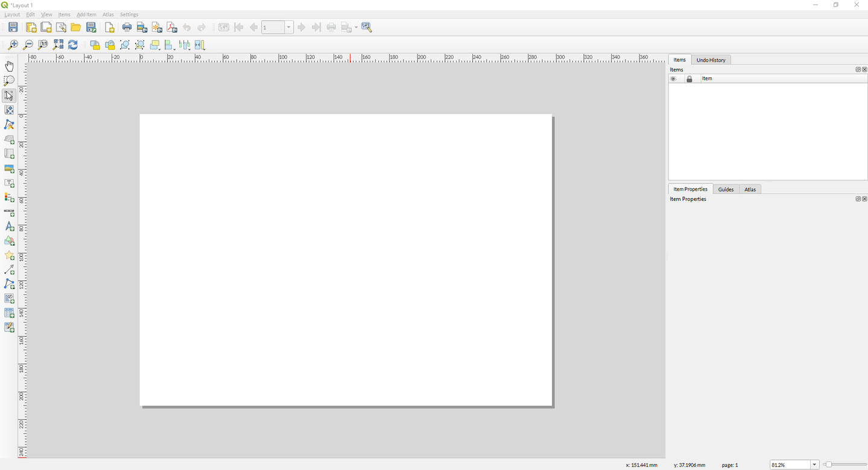Click the eye visibility column header
868x470 pixels.
pos(673,78)
